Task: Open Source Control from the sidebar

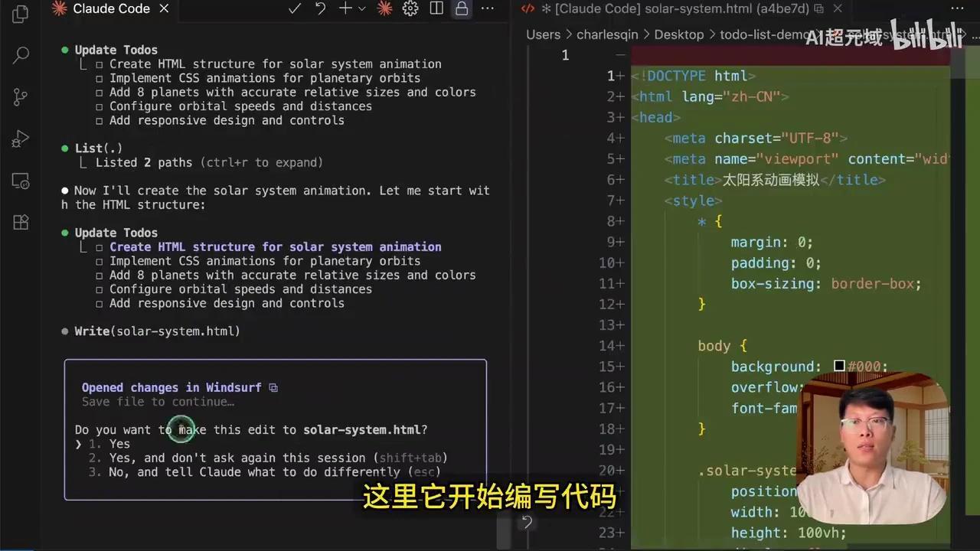Action: tap(19, 96)
